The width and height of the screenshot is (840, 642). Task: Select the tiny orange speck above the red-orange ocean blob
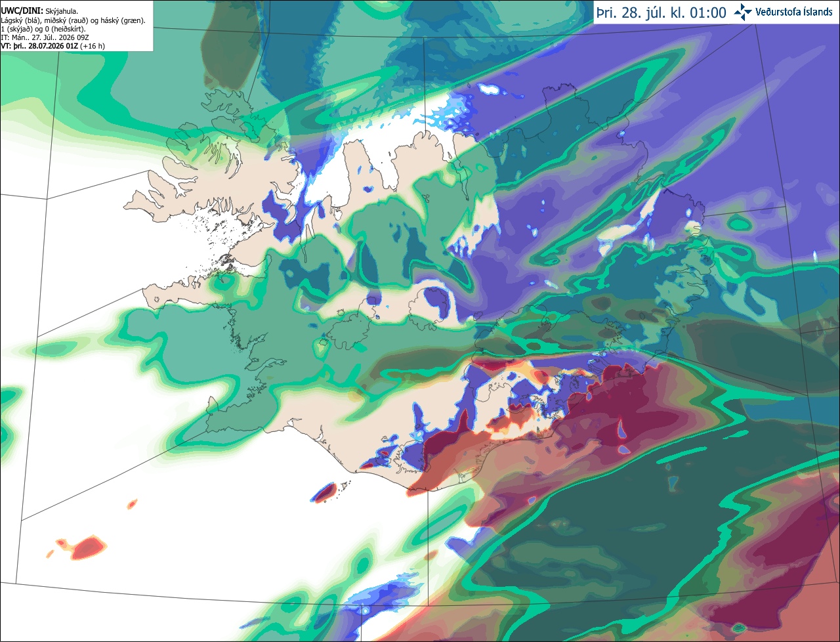point(132,504)
